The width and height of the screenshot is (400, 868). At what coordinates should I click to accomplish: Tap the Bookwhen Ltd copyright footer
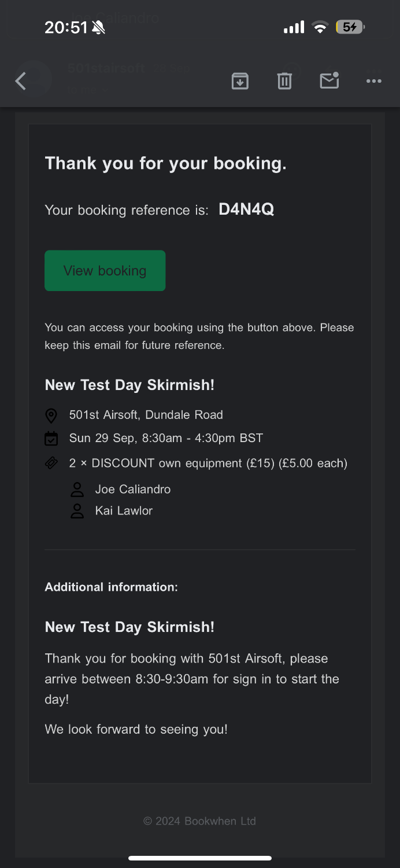199,821
